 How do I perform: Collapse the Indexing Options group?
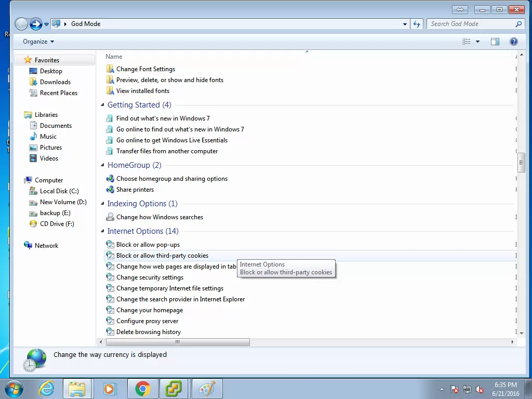pos(102,204)
